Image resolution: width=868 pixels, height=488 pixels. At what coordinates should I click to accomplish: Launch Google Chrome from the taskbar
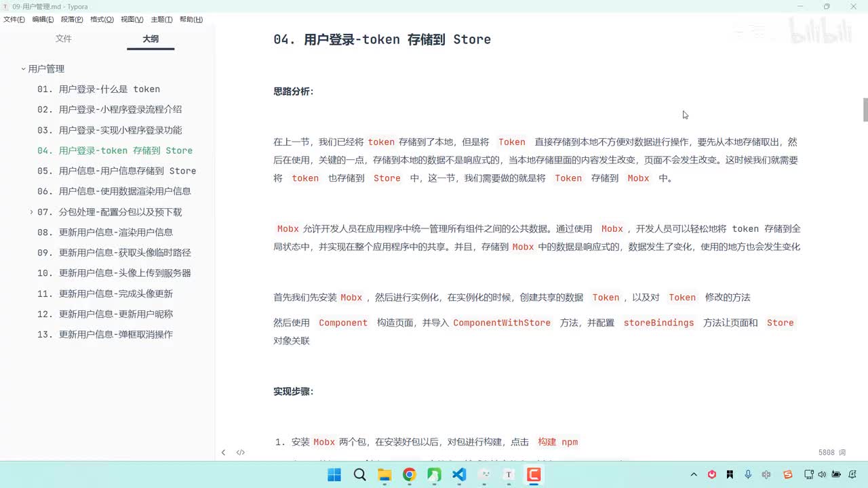[410, 475]
